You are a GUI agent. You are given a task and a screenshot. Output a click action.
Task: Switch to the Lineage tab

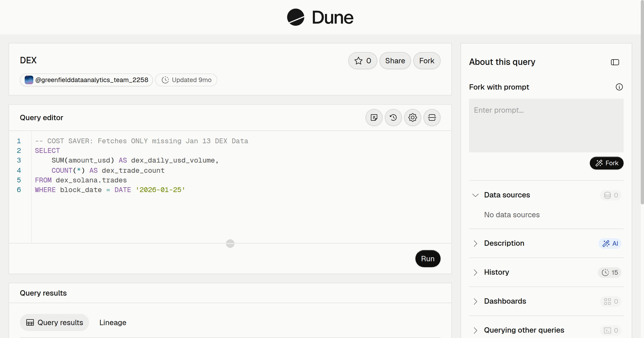[113, 322]
